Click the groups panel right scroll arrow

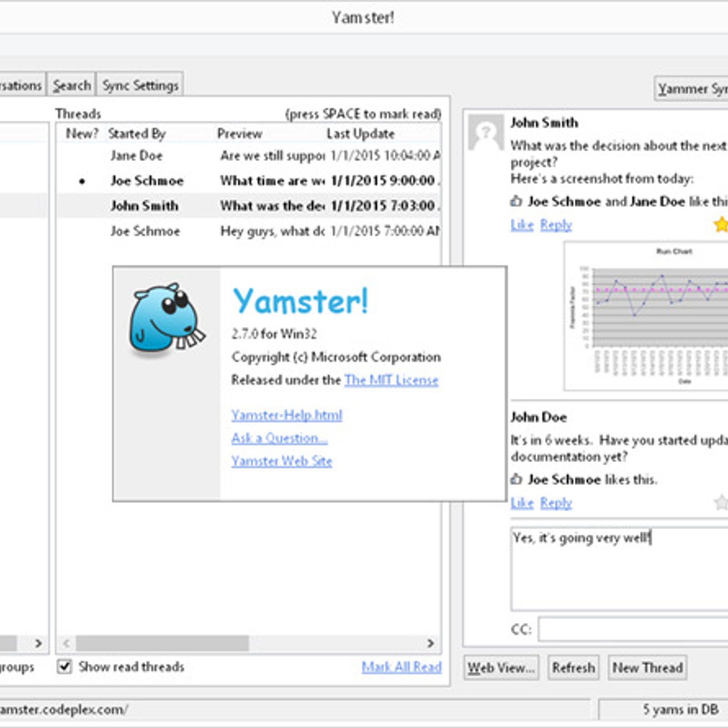click(x=39, y=643)
